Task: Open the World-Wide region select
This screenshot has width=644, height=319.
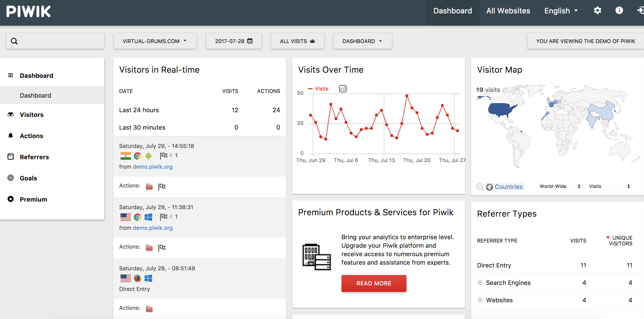Action: 559,186
